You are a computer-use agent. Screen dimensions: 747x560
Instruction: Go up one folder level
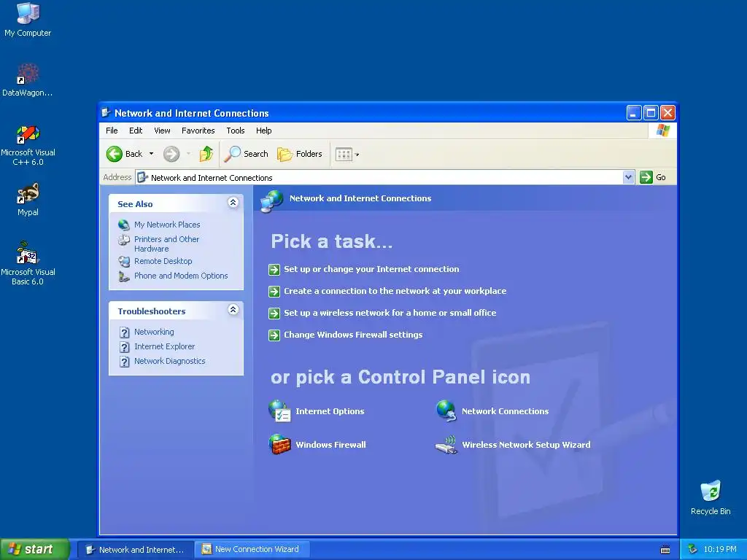[x=206, y=154]
